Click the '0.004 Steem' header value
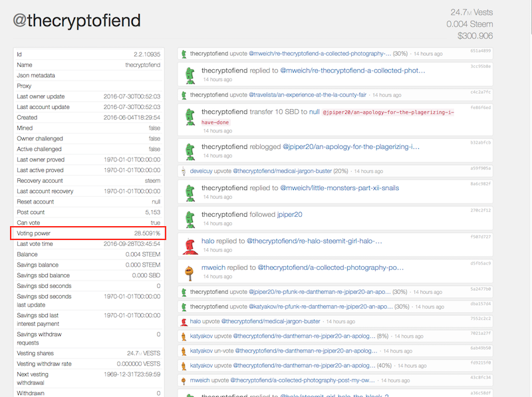Viewport: 532px width, 397px height. (x=469, y=24)
